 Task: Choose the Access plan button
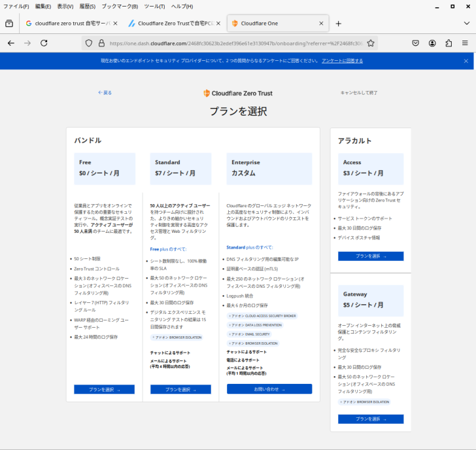click(x=371, y=256)
